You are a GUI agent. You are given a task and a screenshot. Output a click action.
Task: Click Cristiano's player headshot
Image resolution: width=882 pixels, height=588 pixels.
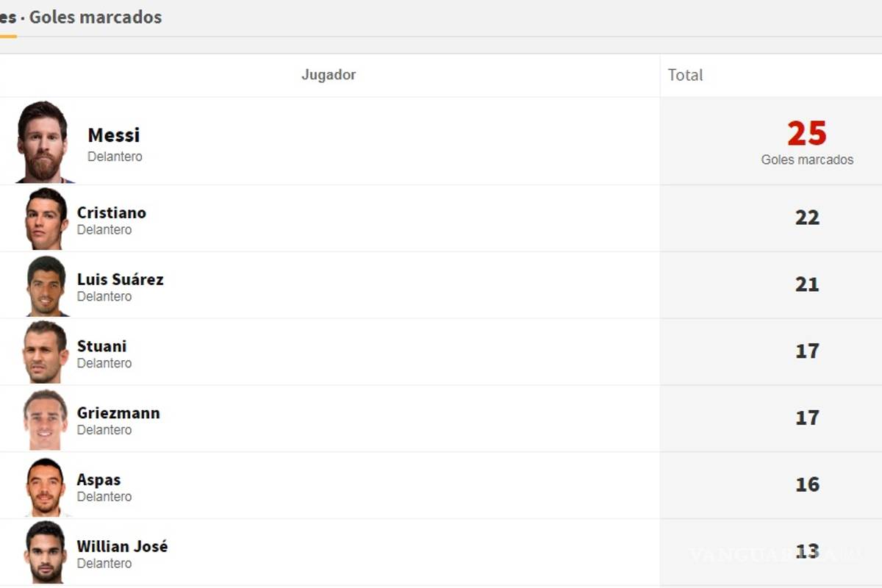(46, 218)
